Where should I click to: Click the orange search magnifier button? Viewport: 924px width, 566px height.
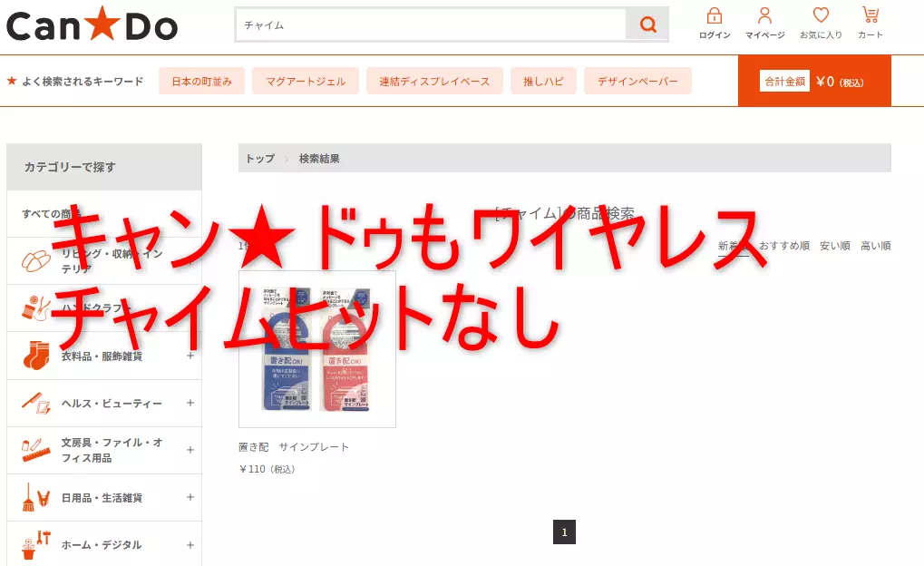click(x=647, y=25)
